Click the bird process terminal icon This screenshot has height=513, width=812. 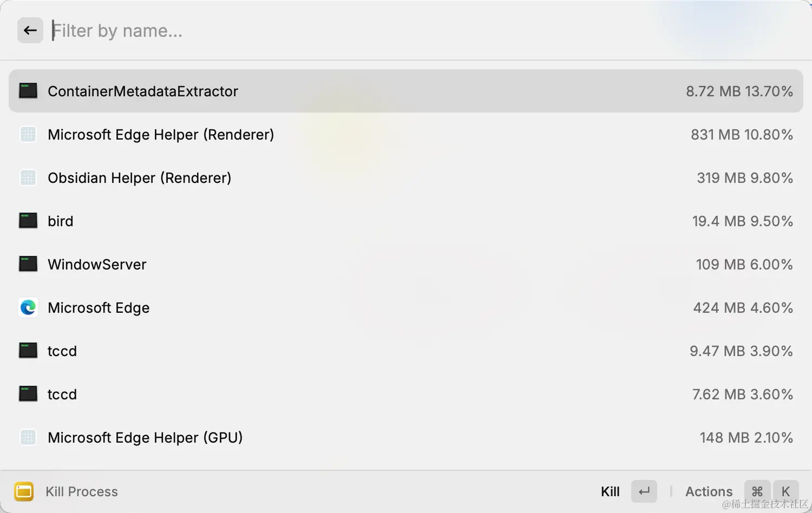point(28,221)
